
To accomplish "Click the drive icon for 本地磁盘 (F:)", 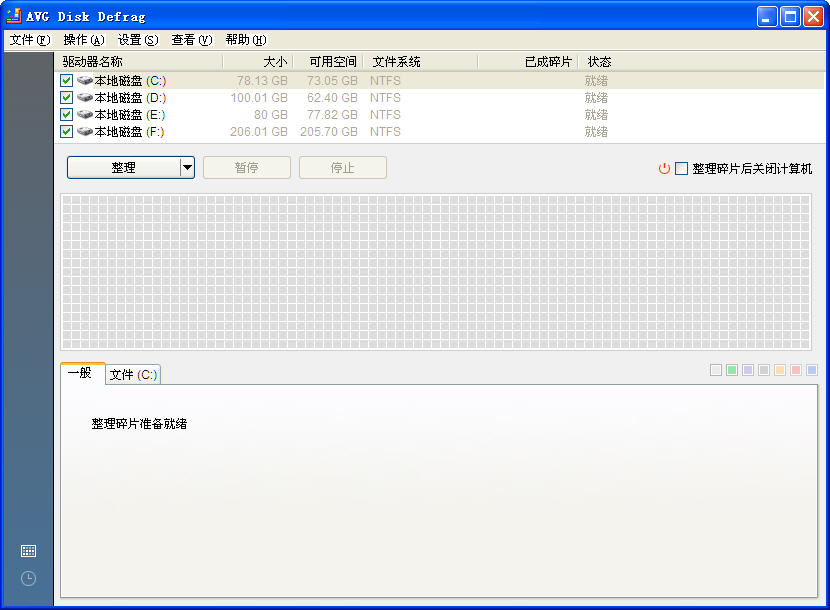I will [85, 131].
